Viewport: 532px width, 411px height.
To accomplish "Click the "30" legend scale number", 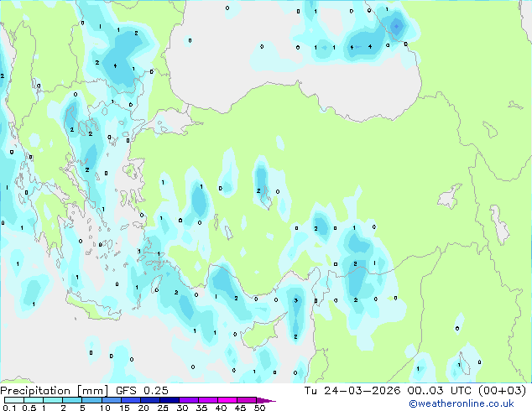I will pos(182,408).
